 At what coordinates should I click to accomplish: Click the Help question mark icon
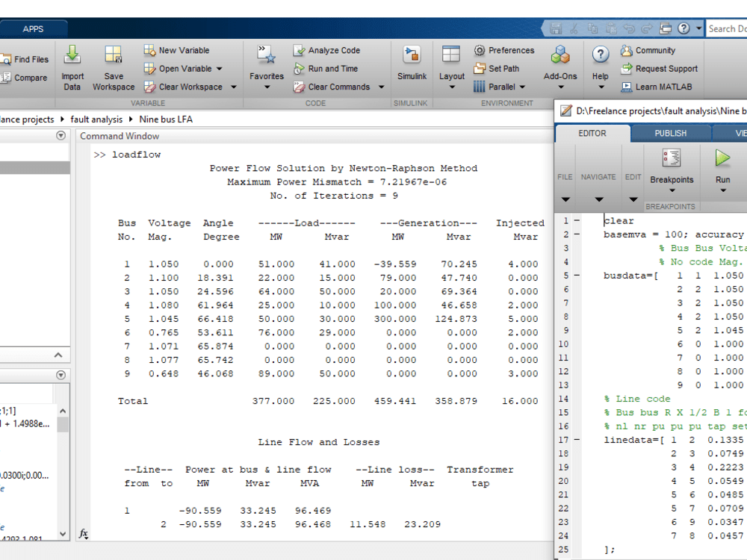601,55
